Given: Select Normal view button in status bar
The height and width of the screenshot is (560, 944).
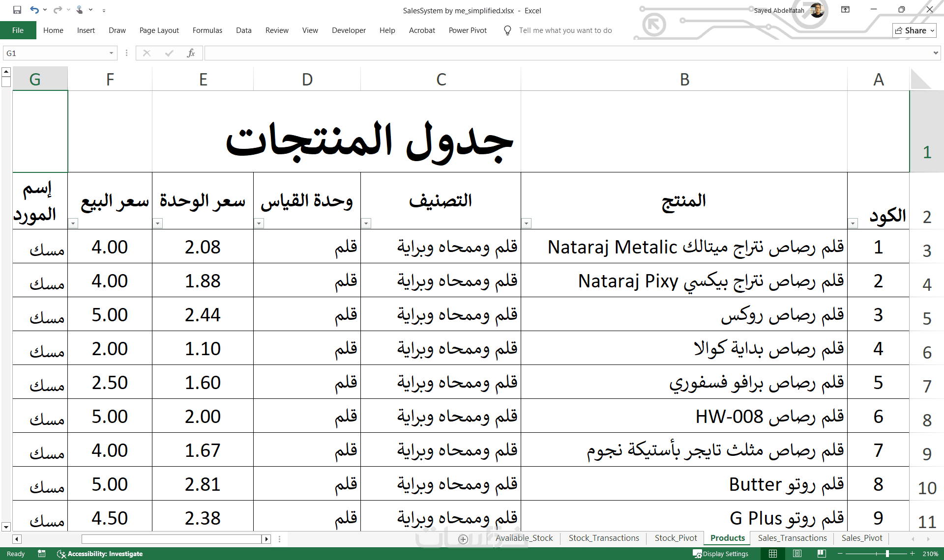Looking at the screenshot, I should point(773,554).
